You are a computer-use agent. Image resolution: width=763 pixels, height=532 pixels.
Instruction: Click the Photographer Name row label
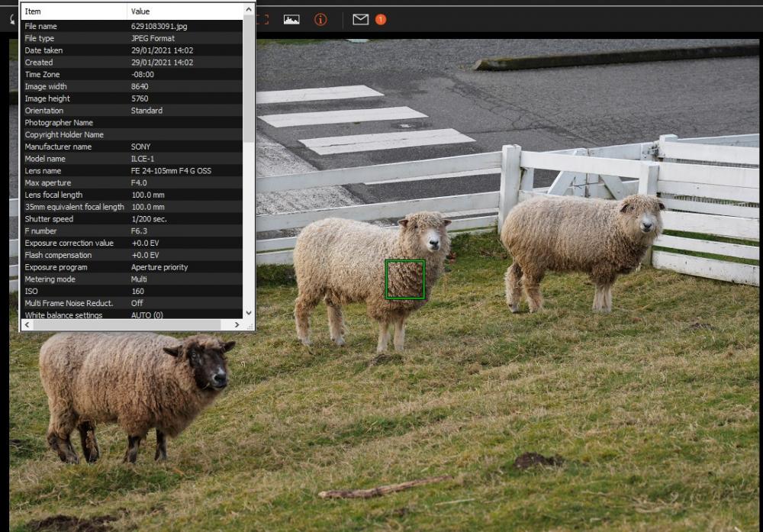tap(59, 123)
